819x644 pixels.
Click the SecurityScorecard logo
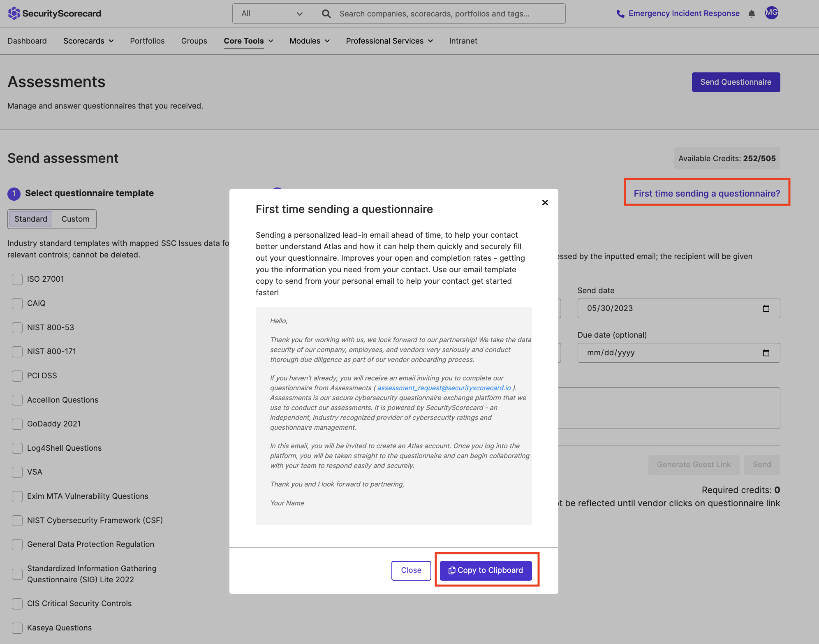54,13
